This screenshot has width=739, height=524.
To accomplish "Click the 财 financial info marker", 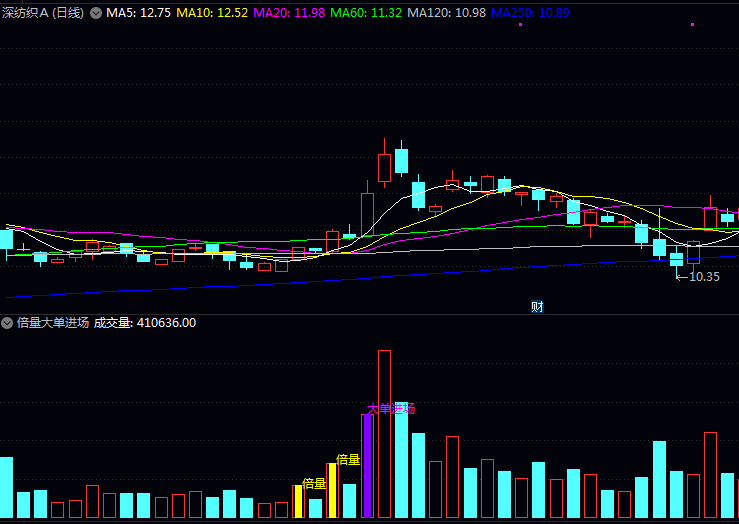I will pos(537,307).
